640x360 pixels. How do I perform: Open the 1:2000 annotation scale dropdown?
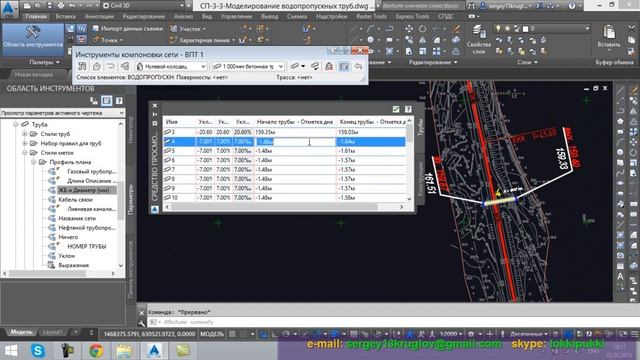[451, 334]
